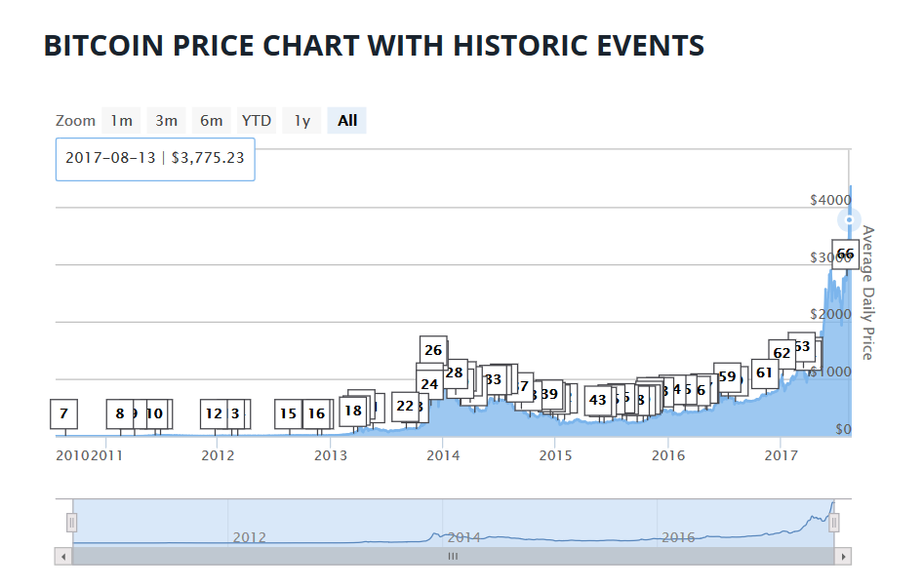Open historic event marker 24
The image size is (923, 588).
(429, 385)
